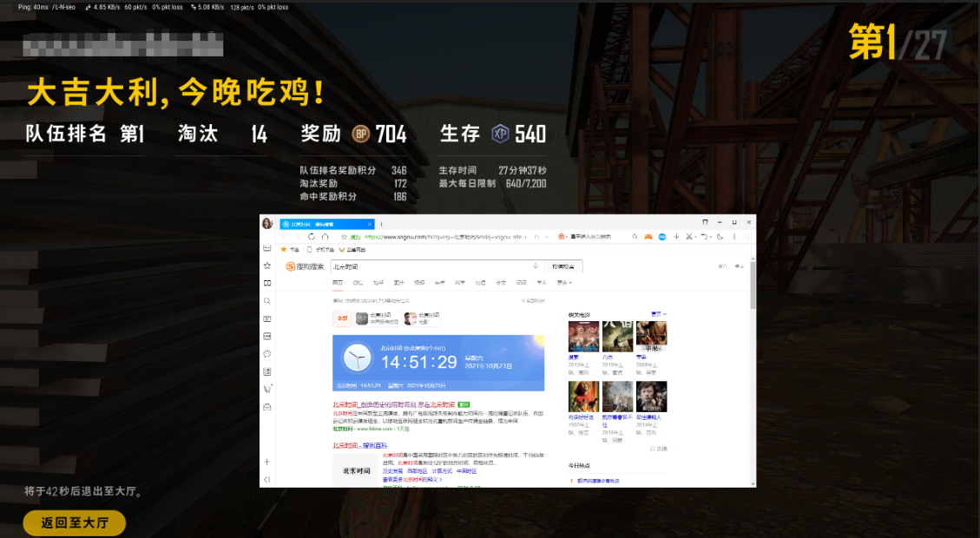Screen dimensions: 980x538
Task: Bookmark this page with the star icon
Action: click(x=344, y=237)
